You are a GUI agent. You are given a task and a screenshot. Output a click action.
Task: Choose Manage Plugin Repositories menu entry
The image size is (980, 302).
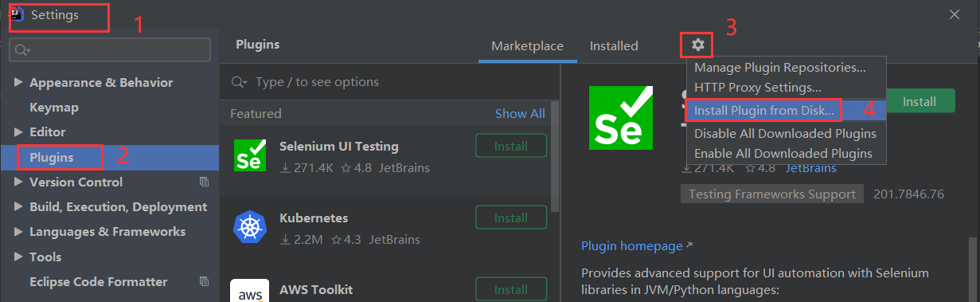tap(787, 68)
